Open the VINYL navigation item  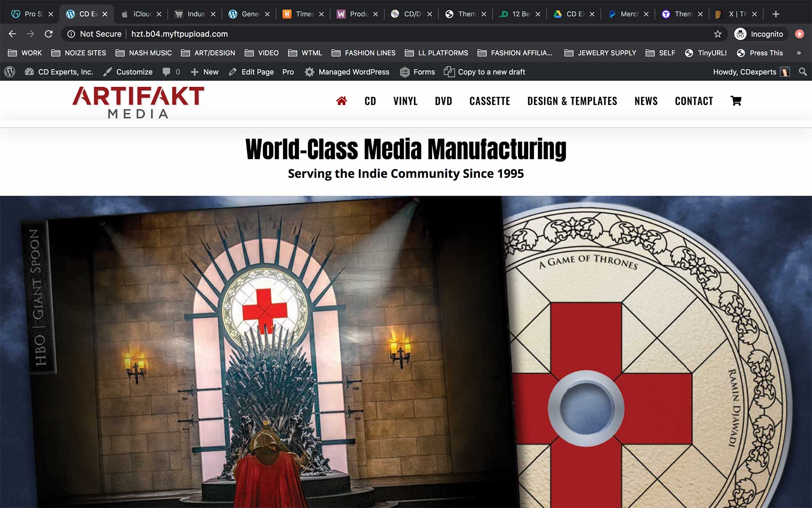coord(406,101)
